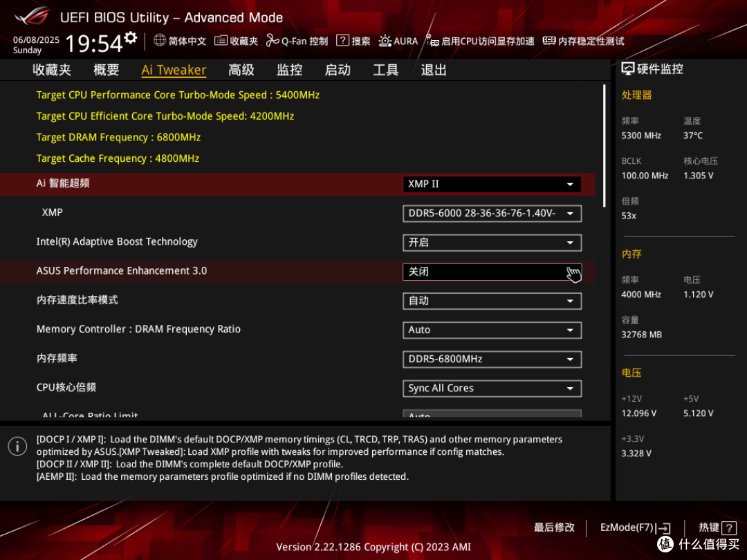Click the Version 2.22.1286 copyright text

coord(373,547)
